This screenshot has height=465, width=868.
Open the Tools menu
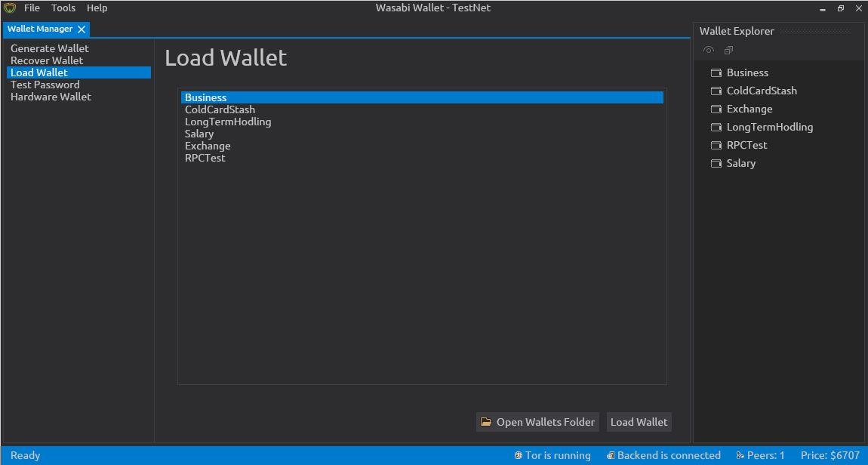(63, 8)
